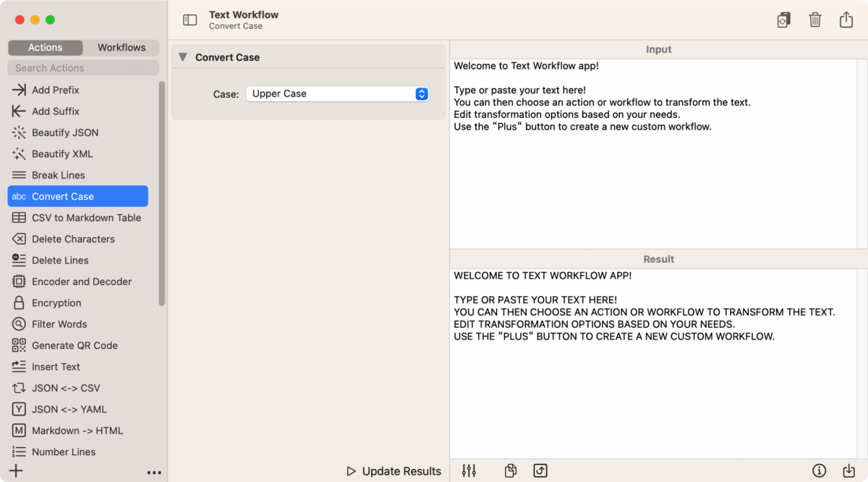The width and height of the screenshot is (868, 482).
Task: Click the abc icon of Convert Case
Action: point(19,196)
